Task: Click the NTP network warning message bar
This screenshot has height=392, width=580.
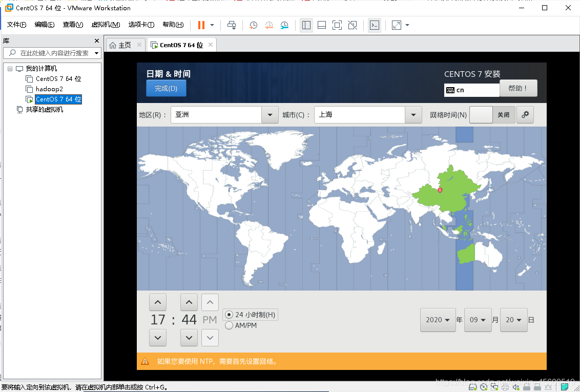Action: click(341, 361)
